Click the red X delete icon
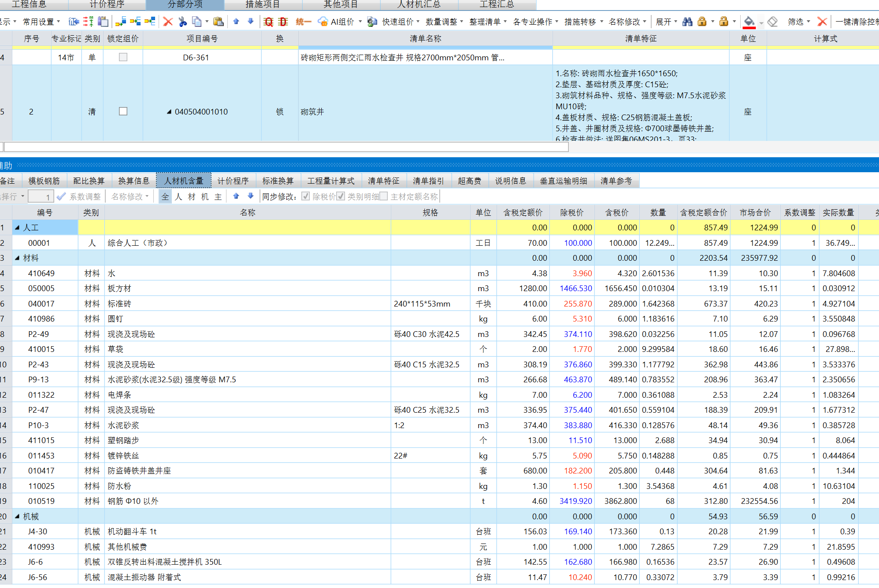This screenshot has width=879, height=588. pos(168,22)
